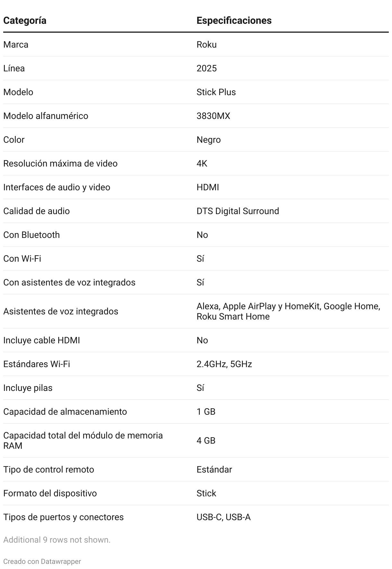392x569 pixels.
Task: Click the 'Additional 9 rows not shown' note
Action: point(57,540)
